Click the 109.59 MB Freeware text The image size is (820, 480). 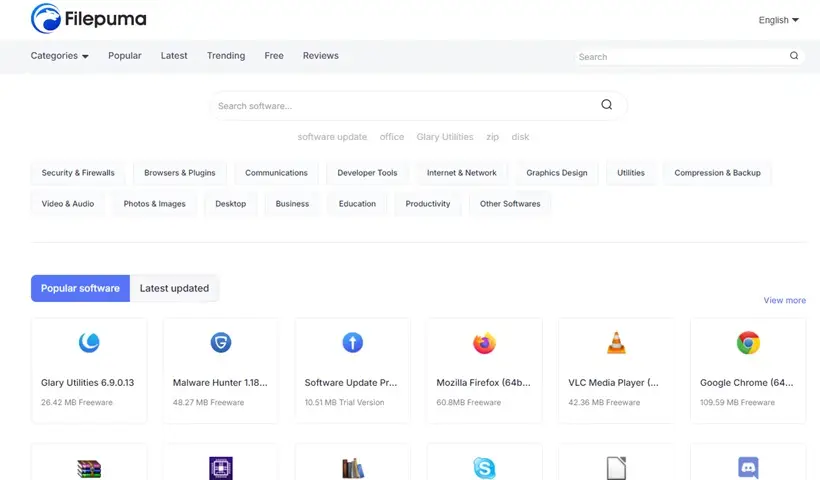(x=737, y=402)
